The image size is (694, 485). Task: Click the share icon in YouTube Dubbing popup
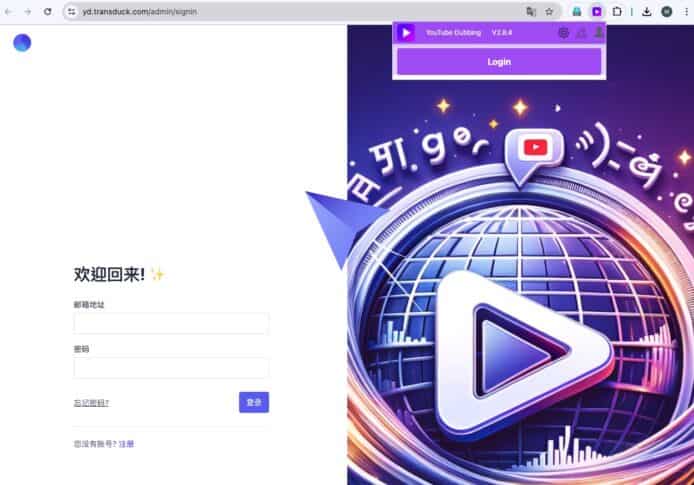pyautogui.click(x=581, y=33)
